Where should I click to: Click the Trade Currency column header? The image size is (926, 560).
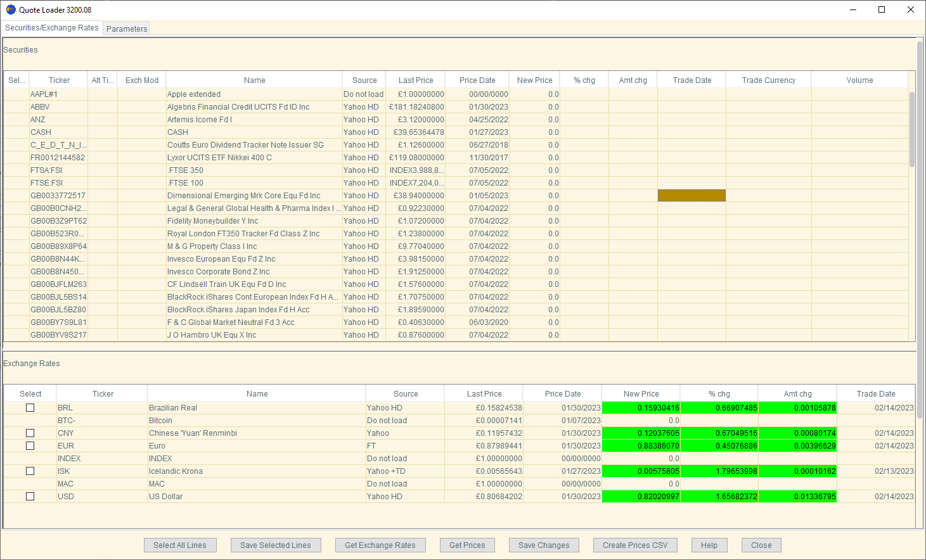coord(769,80)
